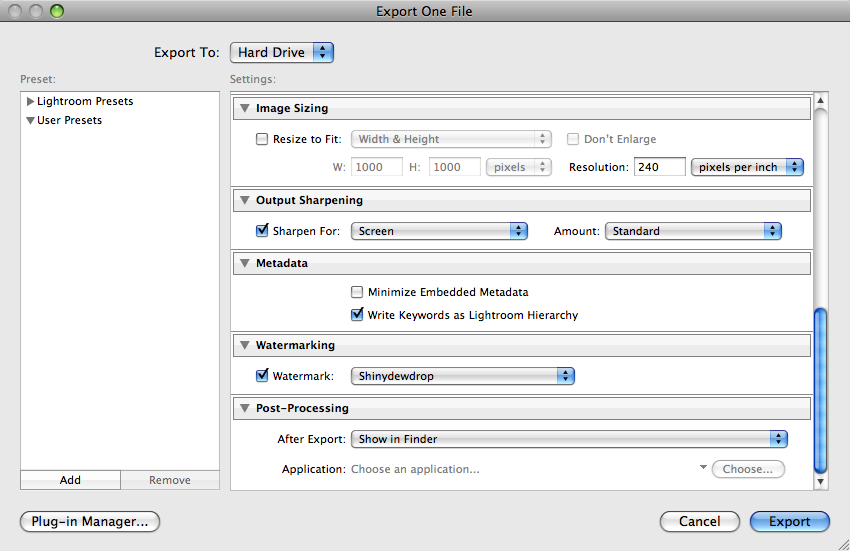Enable the Resize to Fit checkbox

263,139
